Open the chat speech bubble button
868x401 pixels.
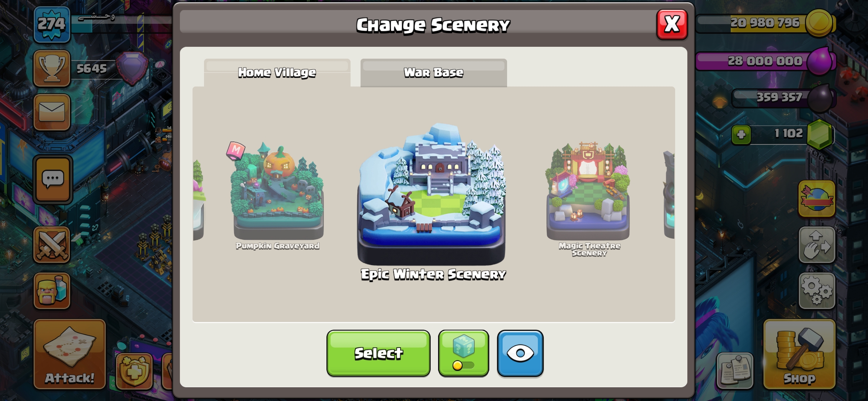tap(53, 180)
